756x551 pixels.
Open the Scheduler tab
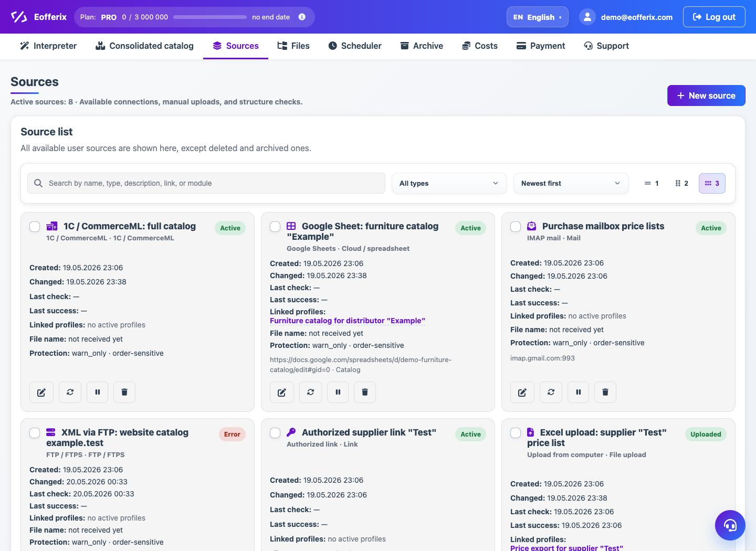tap(355, 46)
